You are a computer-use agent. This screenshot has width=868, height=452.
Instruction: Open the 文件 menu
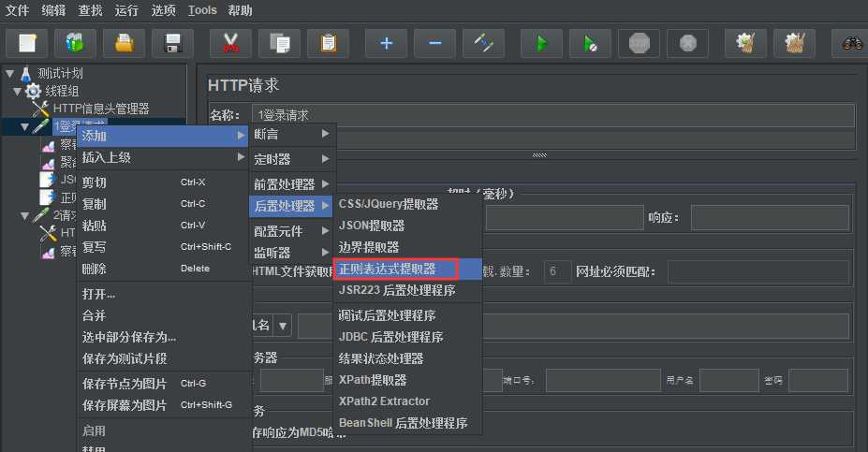(17, 10)
